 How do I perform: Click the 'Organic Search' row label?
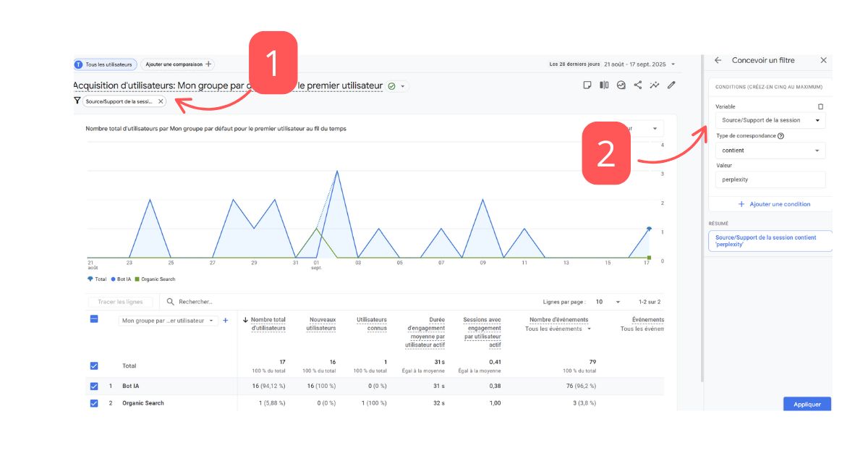(x=143, y=403)
